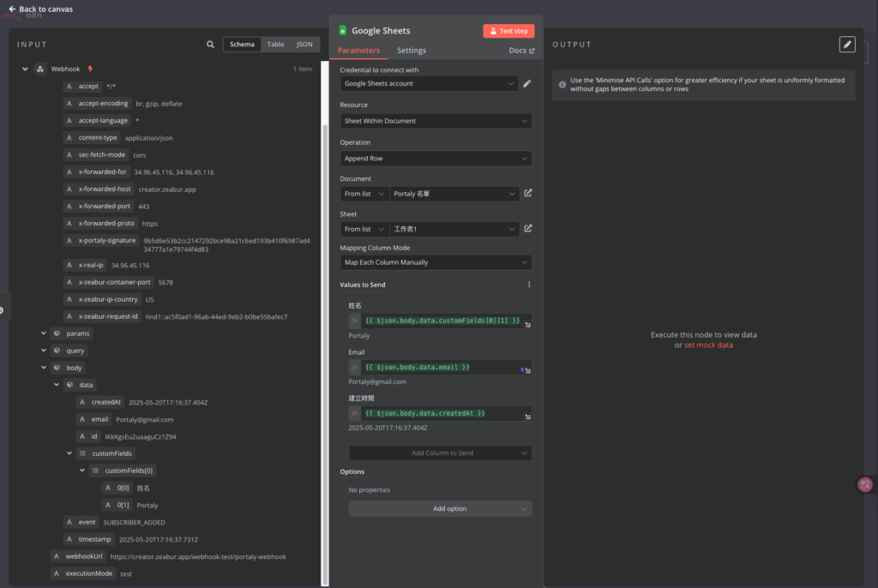Select the email schema field
The image size is (878, 588).
click(94, 419)
